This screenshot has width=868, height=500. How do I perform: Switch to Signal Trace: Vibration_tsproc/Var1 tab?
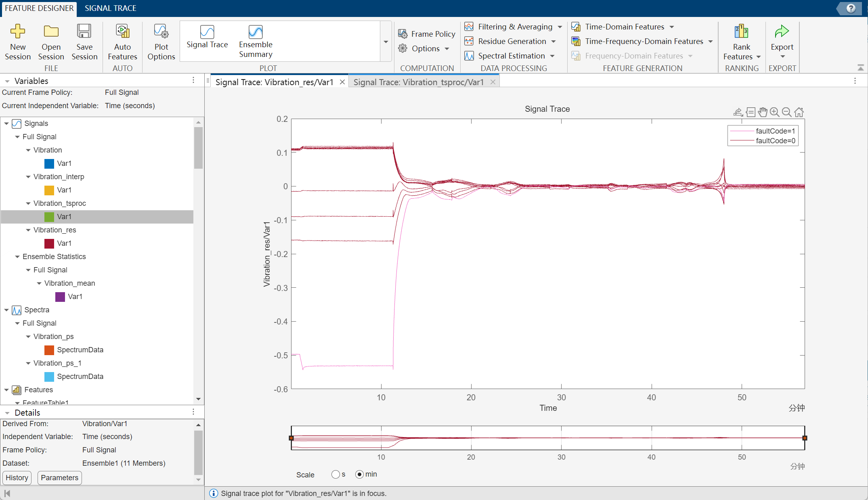click(x=418, y=82)
